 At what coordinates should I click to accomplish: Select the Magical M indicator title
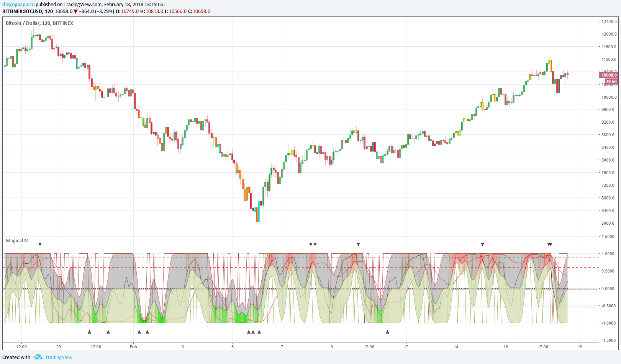pyautogui.click(x=17, y=241)
